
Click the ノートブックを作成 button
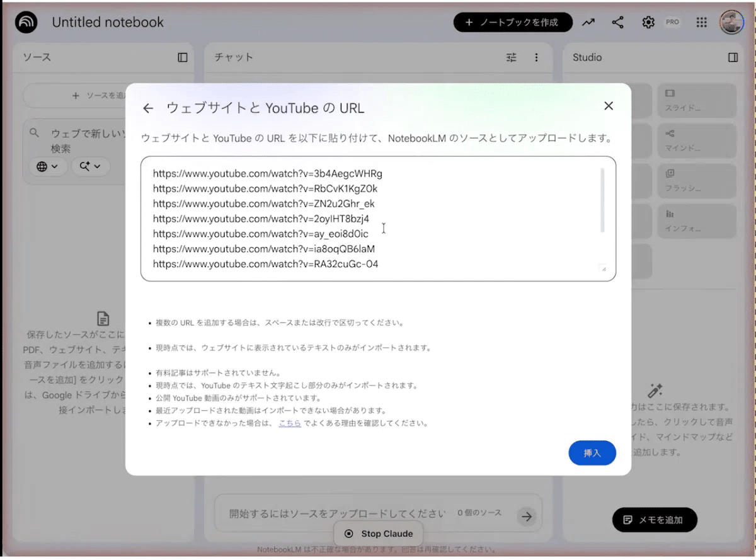(x=513, y=22)
